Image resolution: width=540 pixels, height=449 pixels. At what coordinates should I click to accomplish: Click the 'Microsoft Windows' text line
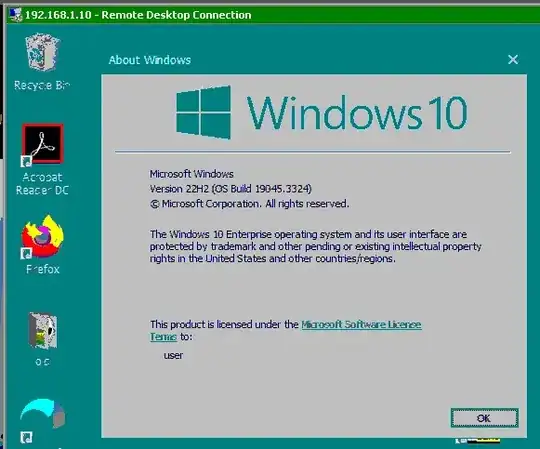(x=191, y=174)
